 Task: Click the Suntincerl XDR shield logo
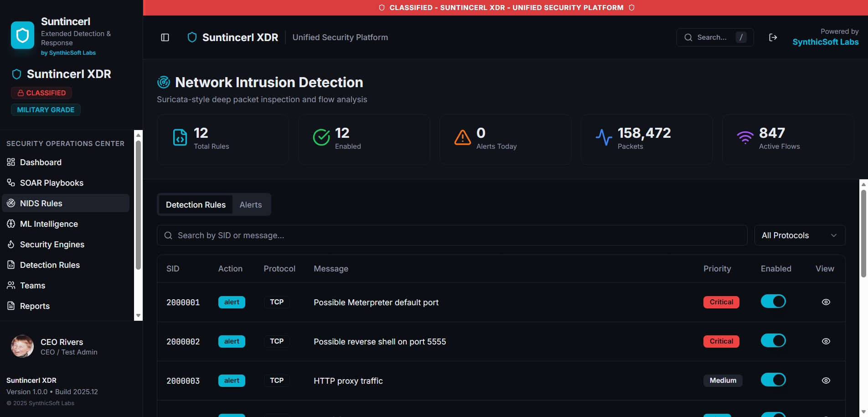191,37
